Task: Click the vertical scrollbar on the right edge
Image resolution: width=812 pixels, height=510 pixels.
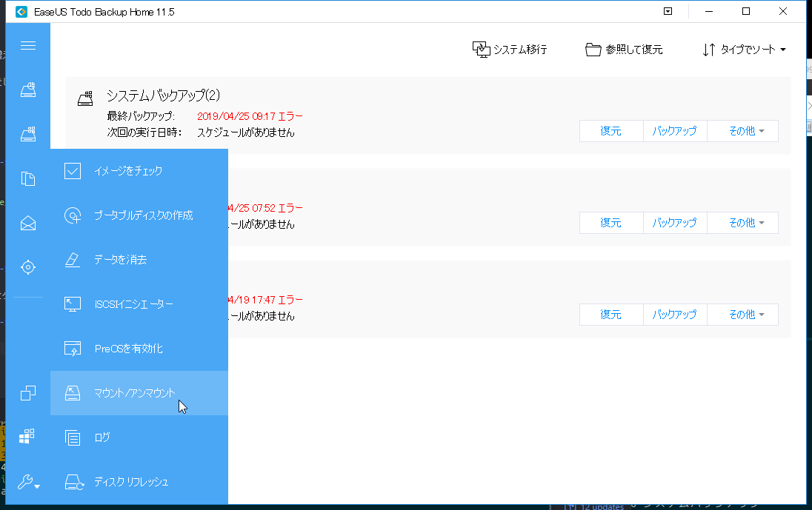Action: [x=807, y=126]
